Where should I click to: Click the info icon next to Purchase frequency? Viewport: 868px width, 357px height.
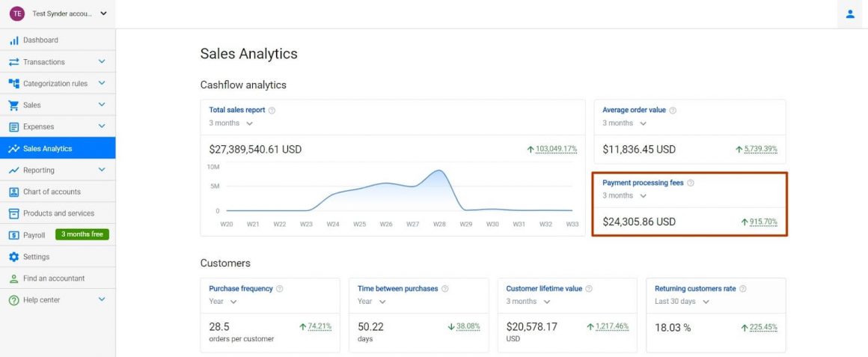coord(280,289)
